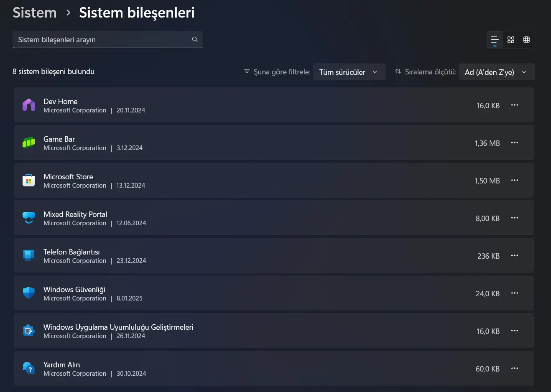Image resolution: width=551 pixels, height=392 pixels.
Task: Switch to table view layout
Action: [x=527, y=40]
